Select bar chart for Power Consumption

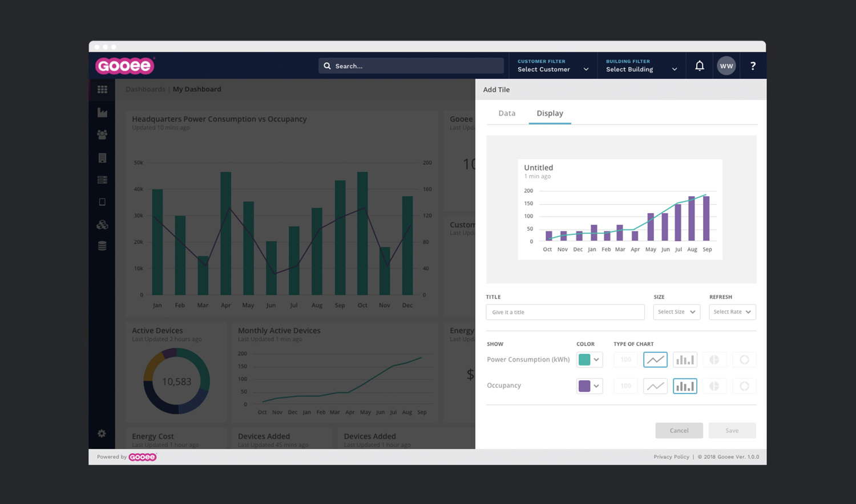click(685, 360)
